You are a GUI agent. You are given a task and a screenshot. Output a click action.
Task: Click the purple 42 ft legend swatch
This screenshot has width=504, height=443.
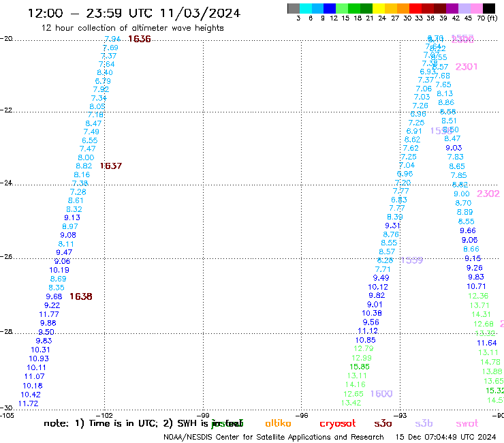[452, 8]
